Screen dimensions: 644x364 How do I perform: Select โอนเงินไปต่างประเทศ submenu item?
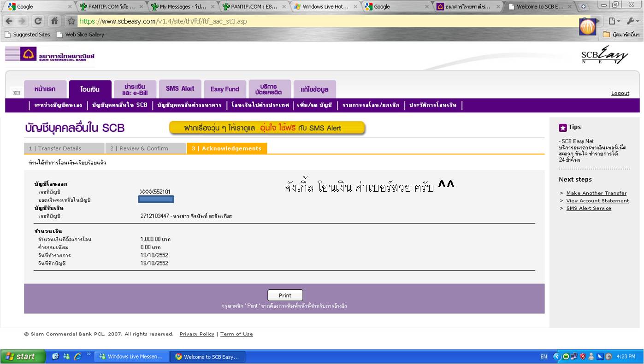pyautogui.click(x=260, y=105)
